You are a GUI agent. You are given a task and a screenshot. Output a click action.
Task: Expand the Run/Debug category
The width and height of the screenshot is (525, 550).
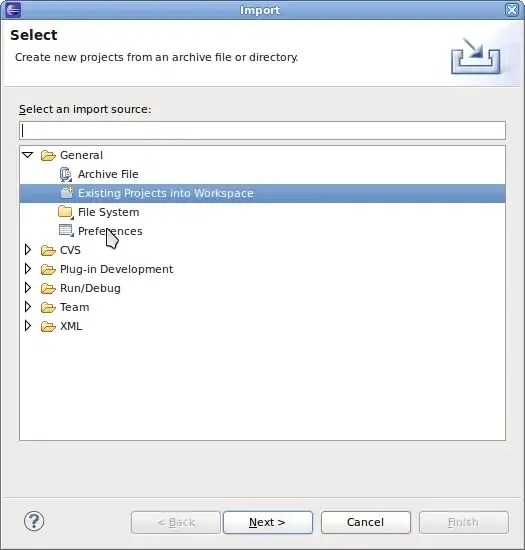pos(28,288)
